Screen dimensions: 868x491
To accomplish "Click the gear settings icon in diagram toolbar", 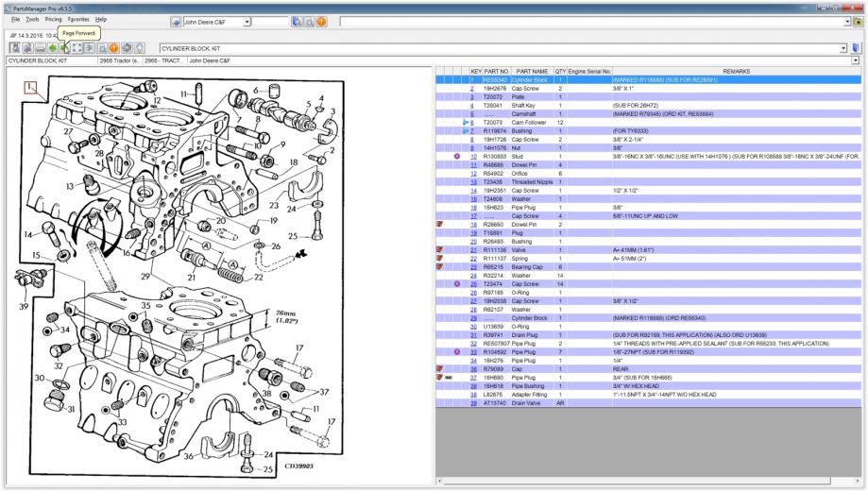I will pos(127,48).
